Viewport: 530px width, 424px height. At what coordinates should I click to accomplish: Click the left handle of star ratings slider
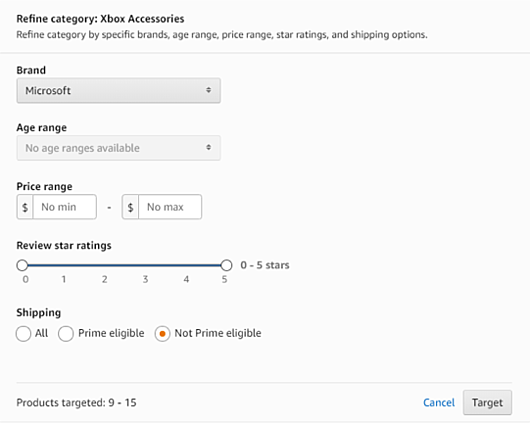tap(22, 265)
